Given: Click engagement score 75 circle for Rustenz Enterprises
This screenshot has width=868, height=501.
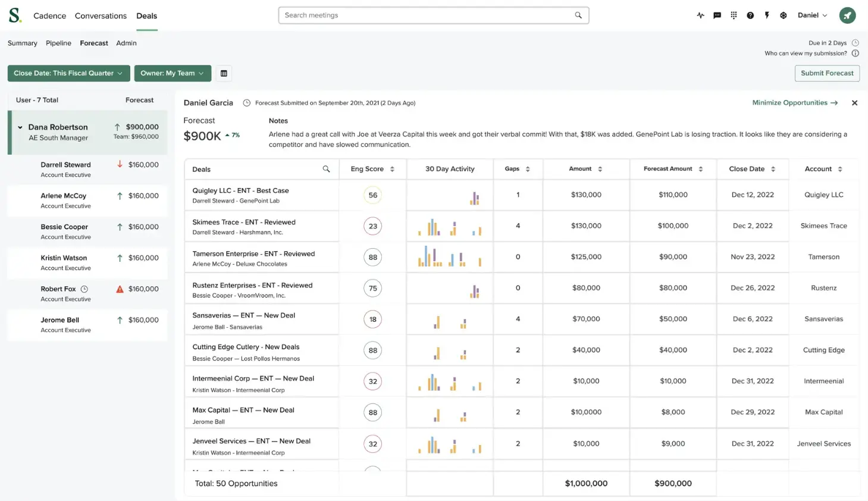Looking at the screenshot, I should click(x=373, y=289).
